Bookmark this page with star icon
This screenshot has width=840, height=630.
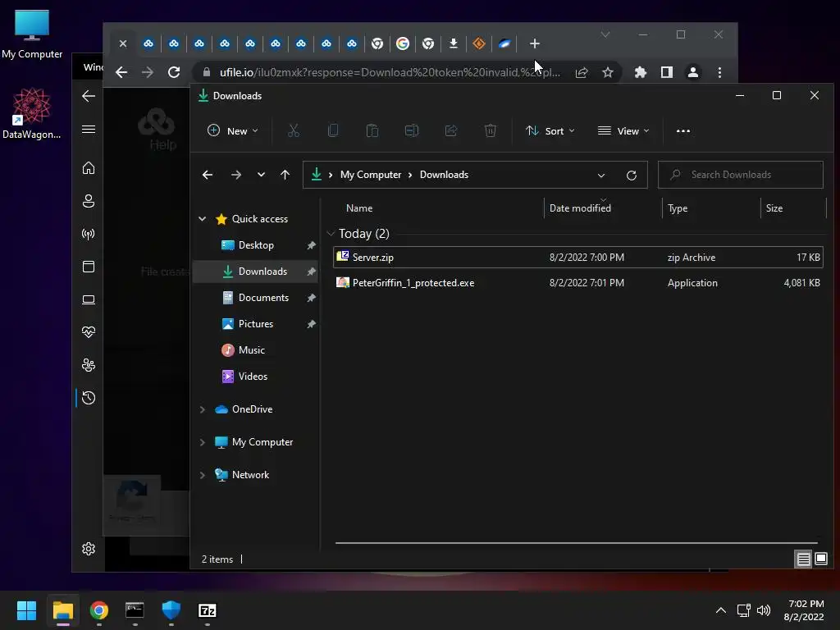(x=608, y=72)
